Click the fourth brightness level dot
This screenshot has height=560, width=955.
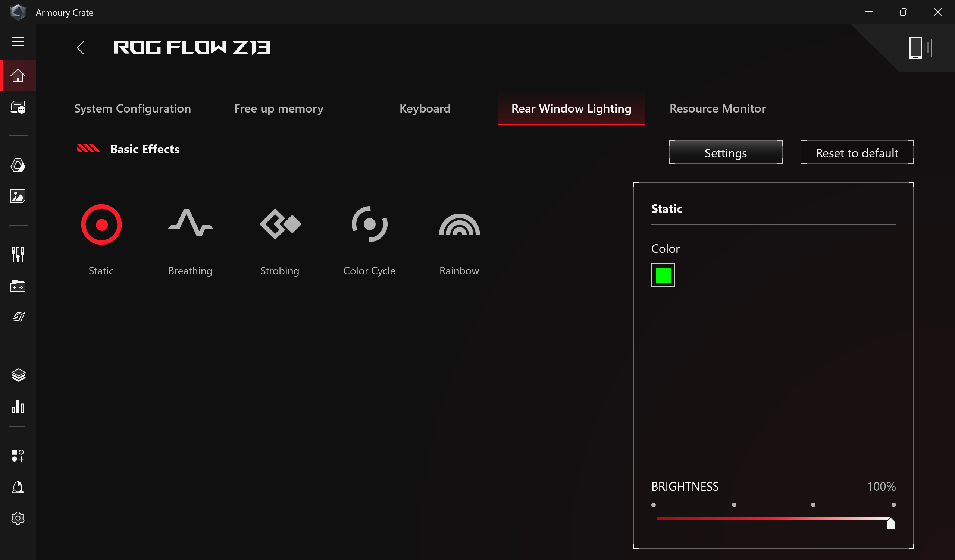(894, 505)
